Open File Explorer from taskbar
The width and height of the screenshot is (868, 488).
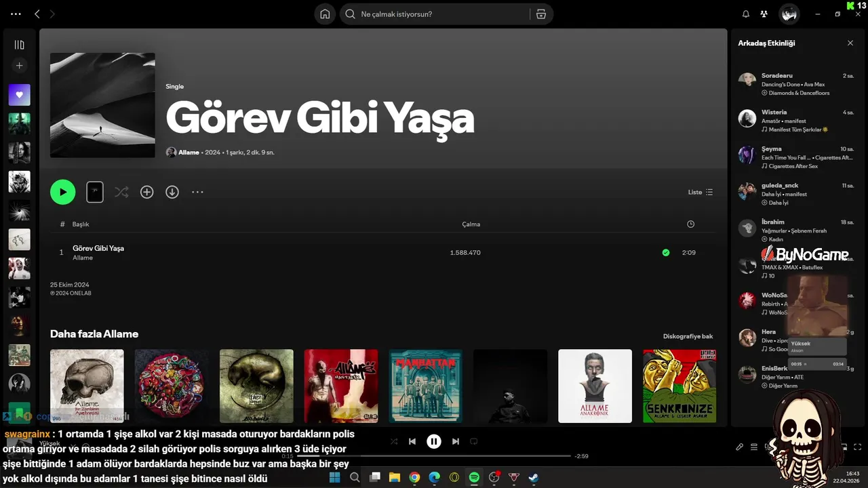click(x=394, y=477)
